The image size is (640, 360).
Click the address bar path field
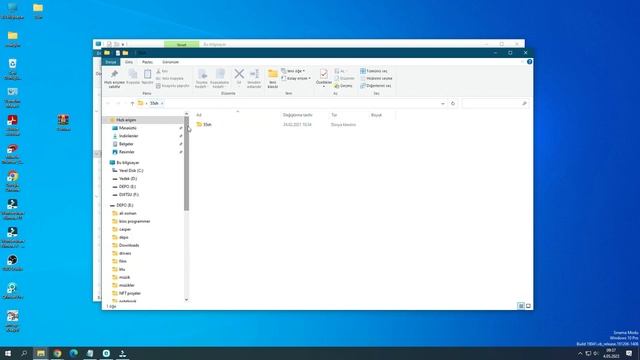tap(292, 104)
